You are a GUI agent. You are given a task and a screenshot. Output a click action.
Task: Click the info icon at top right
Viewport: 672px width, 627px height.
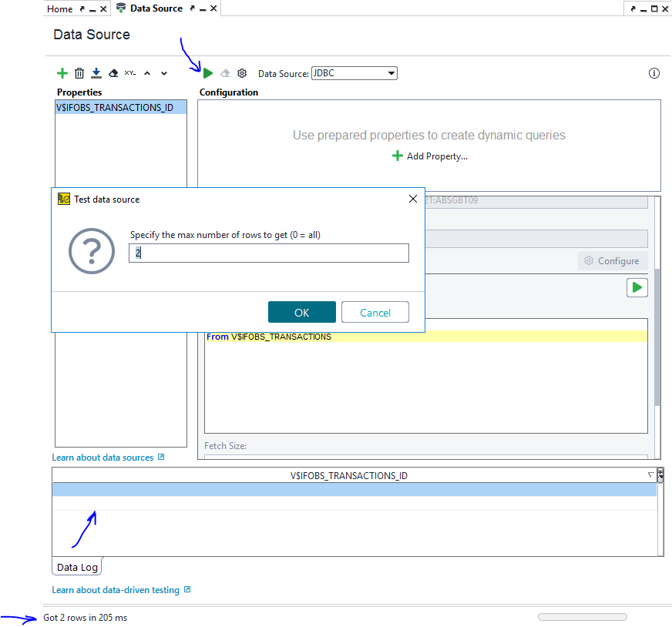point(654,73)
